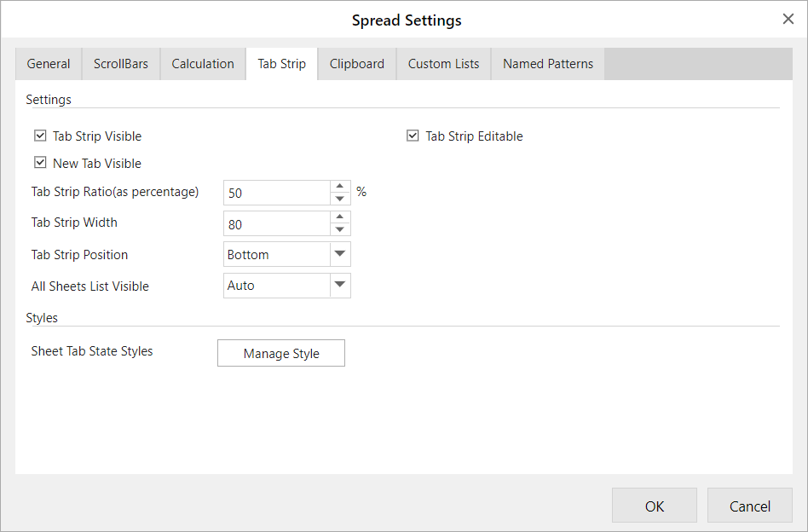Decrement Tab Strip Width with down arrow
This screenshot has height=532, width=808.
click(x=339, y=228)
